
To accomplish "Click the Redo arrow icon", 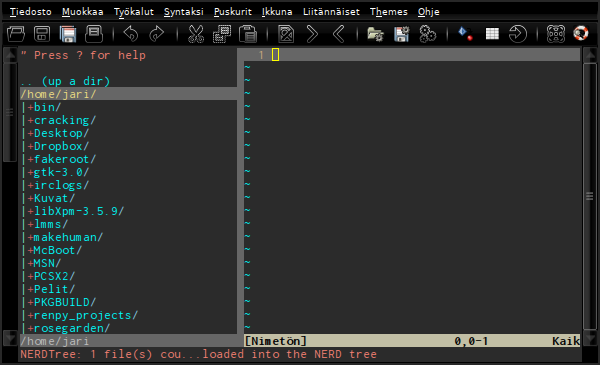I will click(x=157, y=34).
